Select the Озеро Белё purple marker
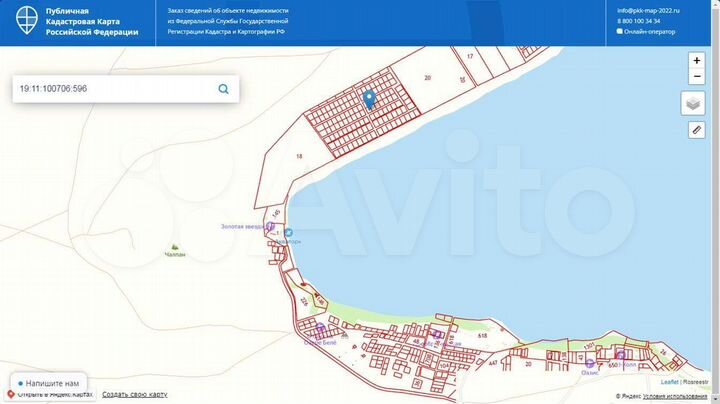This screenshot has width=720, height=404. (321, 328)
